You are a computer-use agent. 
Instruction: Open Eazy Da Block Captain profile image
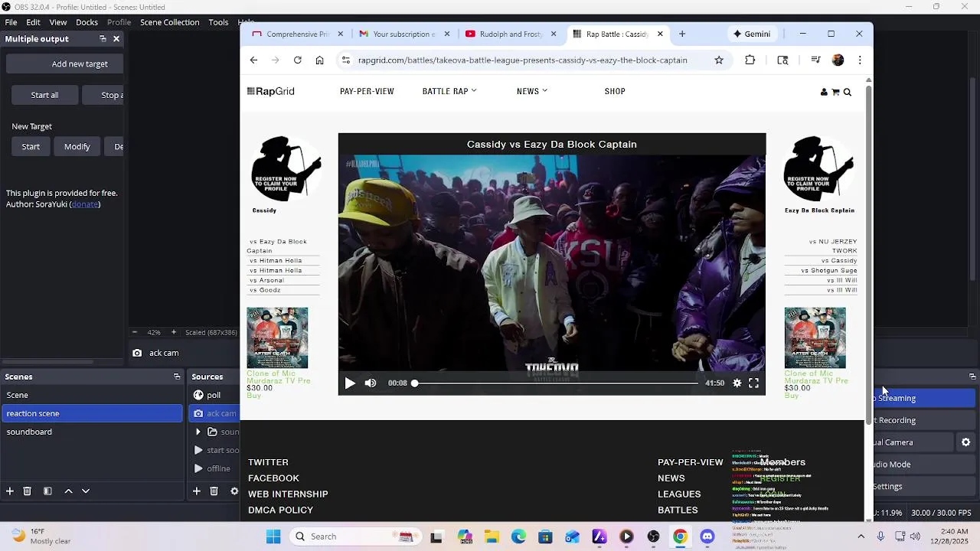[x=819, y=170]
